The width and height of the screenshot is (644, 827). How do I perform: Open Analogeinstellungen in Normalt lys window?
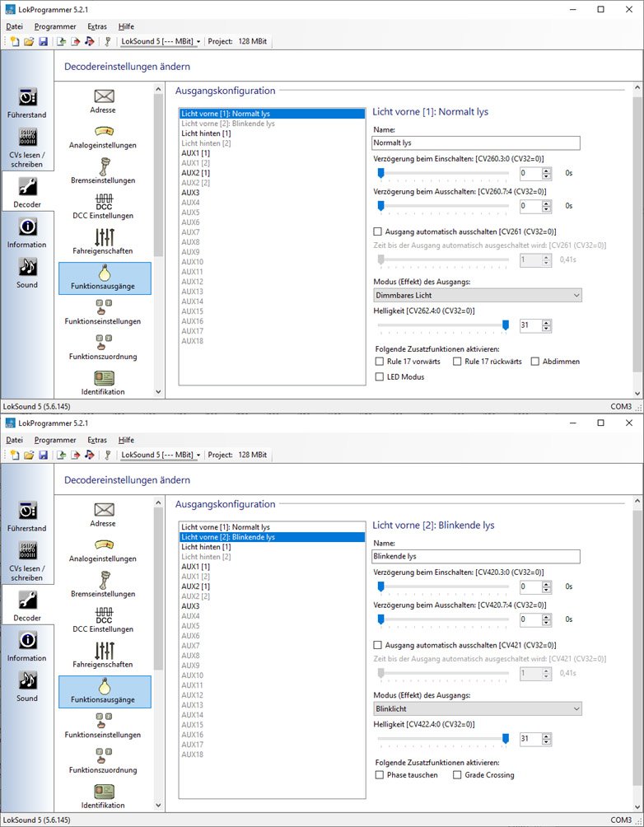pos(103,137)
